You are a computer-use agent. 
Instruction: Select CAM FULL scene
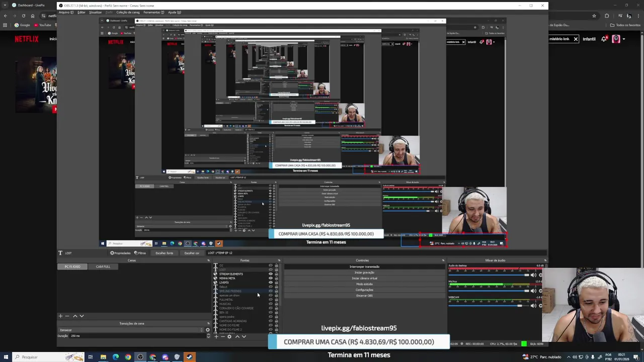[103, 266]
